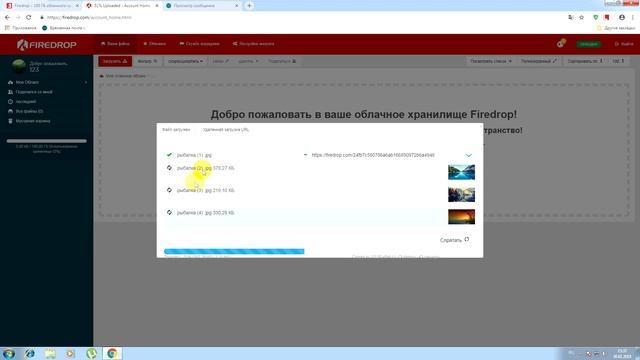Open the file explorer taskbar icon

[x=50, y=353]
